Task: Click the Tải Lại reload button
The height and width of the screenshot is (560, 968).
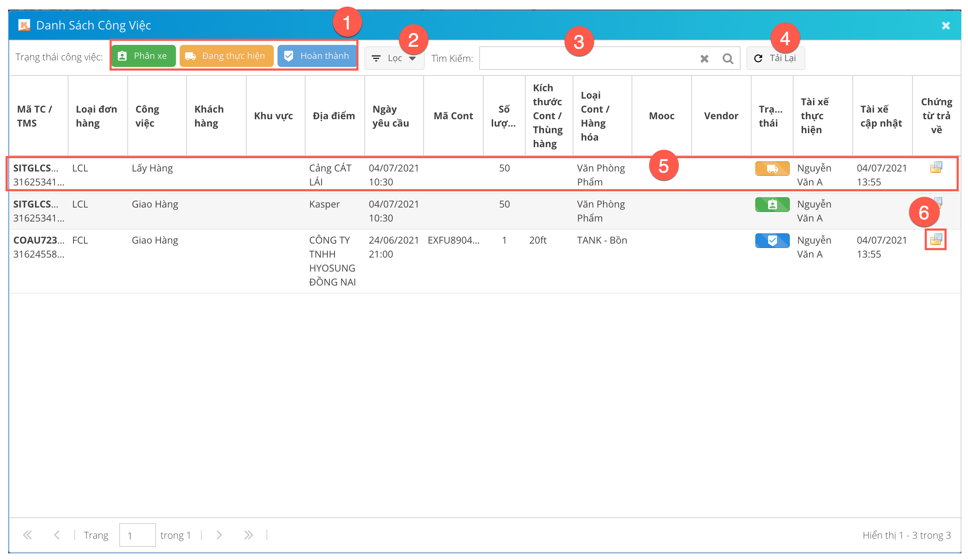Action: pyautogui.click(x=775, y=59)
